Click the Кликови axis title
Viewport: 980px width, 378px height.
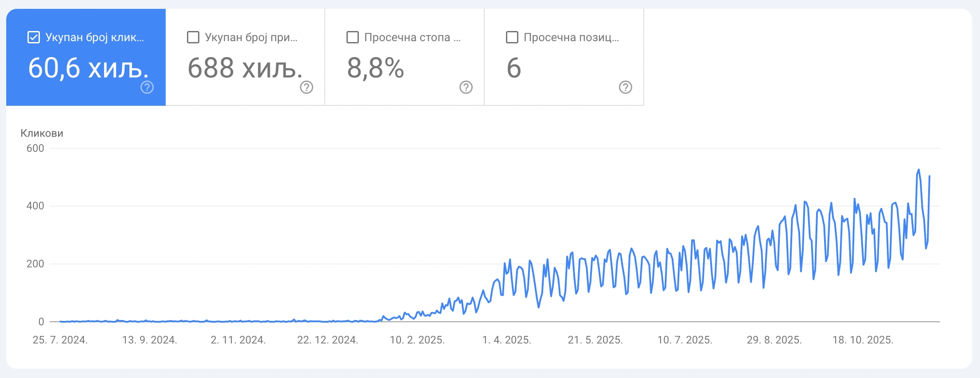click(x=42, y=134)
